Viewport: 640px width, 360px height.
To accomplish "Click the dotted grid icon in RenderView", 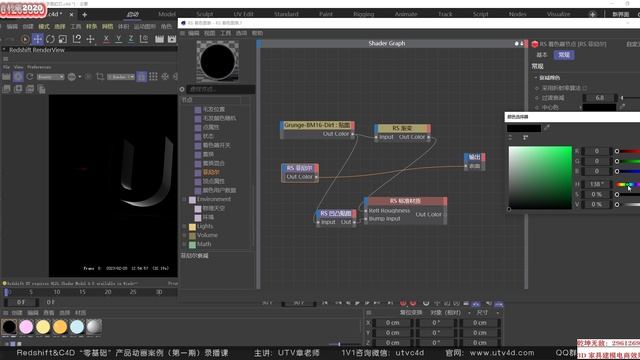I will point(153,77).
